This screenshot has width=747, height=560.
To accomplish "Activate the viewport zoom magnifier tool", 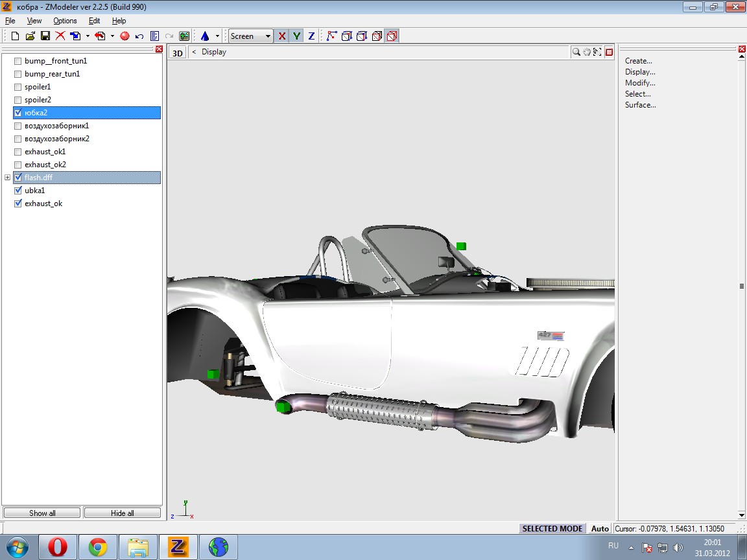I will [x=576, y=52].
